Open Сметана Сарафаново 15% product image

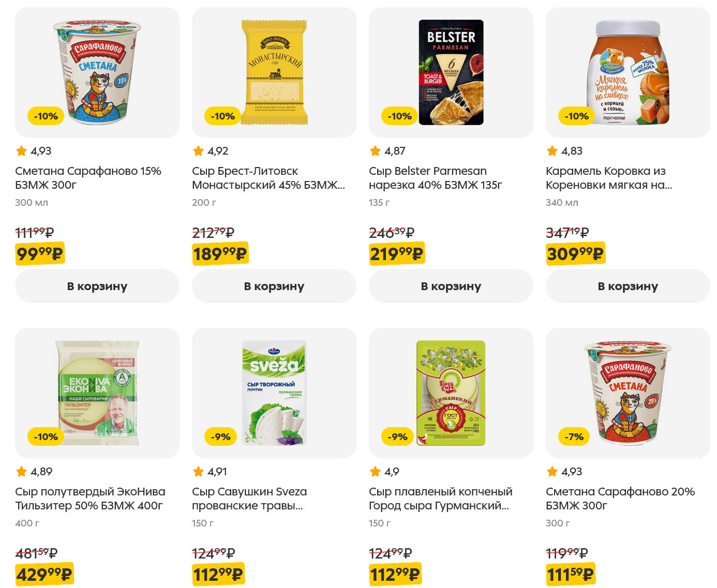pos(97,72)
